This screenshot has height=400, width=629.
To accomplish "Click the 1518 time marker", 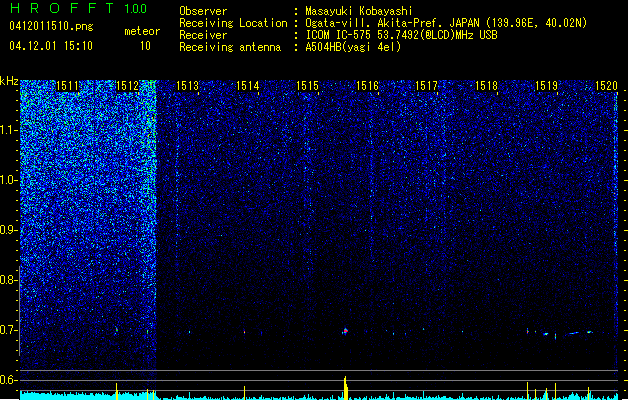I will [487, 86].
